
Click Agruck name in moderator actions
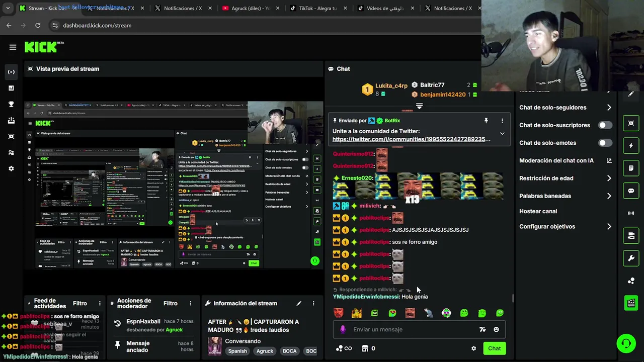[174, 330]
